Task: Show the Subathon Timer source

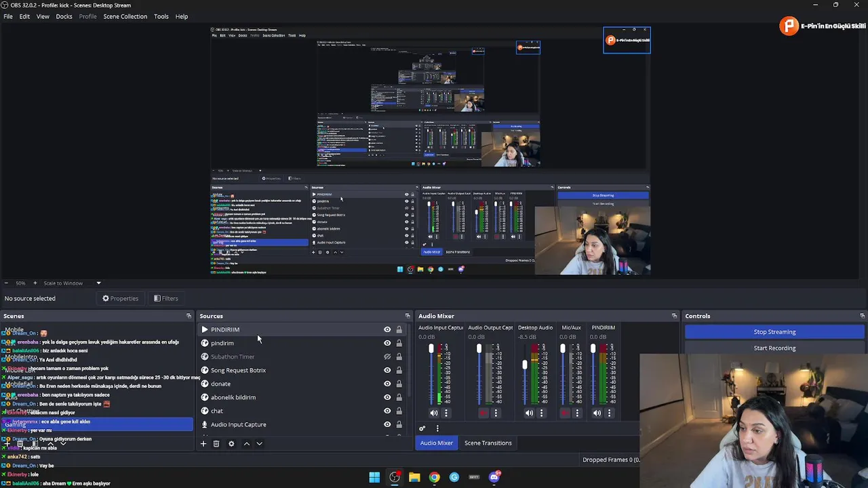Action: [387, 357]
